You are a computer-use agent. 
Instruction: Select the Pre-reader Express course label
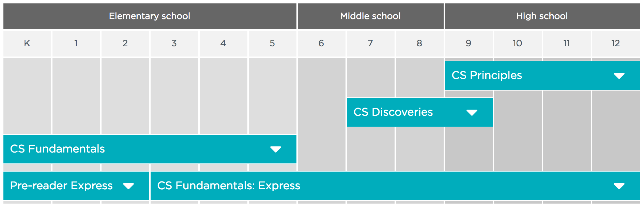pos(61,186)
